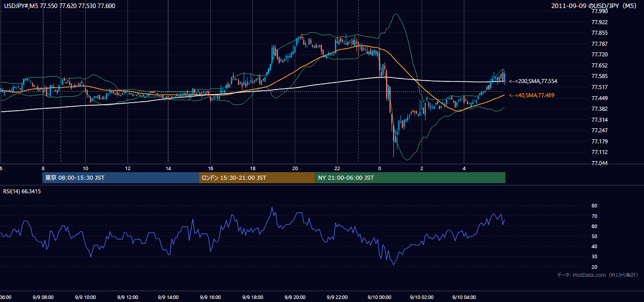
Task: Click the 77.922 price axis label
Action: click(600, 22)
